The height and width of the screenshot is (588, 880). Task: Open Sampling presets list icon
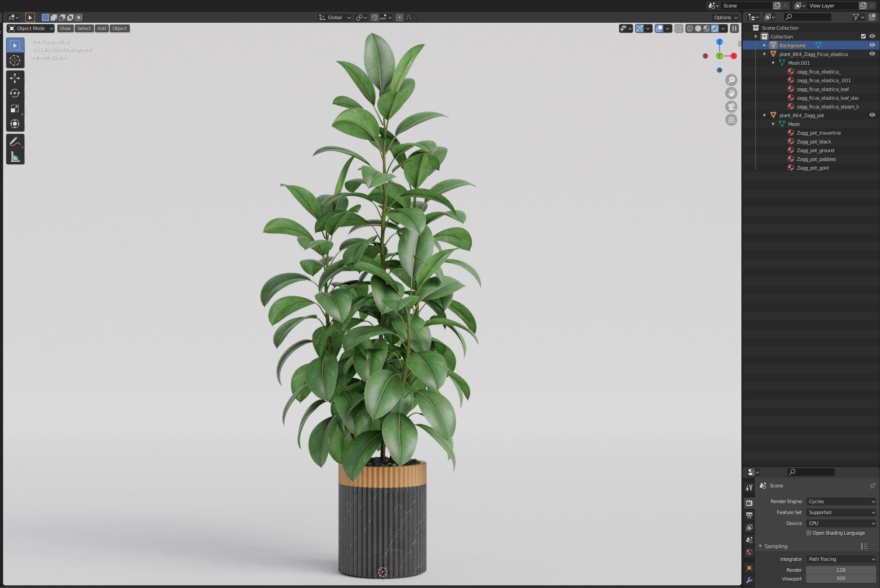864,546
